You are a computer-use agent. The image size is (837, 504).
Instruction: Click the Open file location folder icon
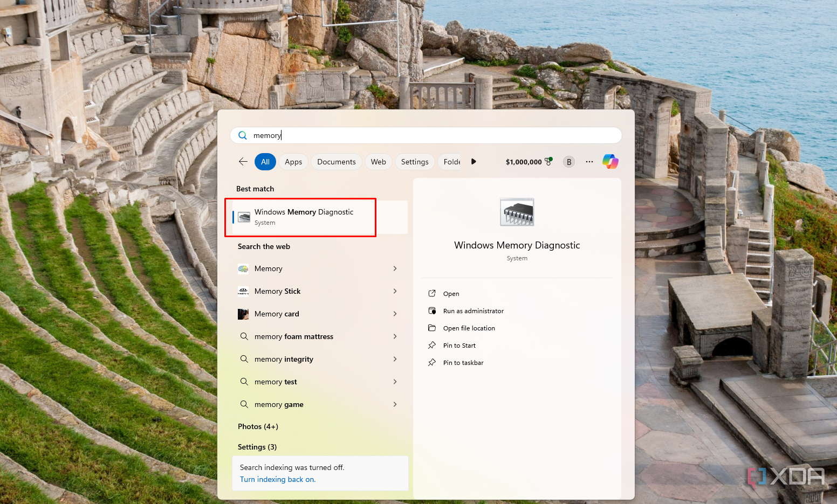(x=432, y=328)
